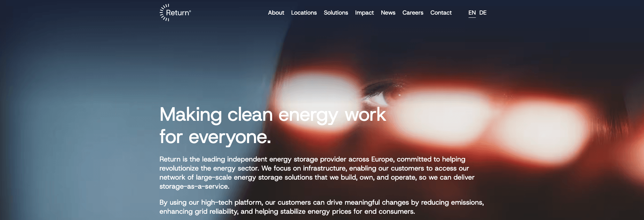Click the Return sunburst logo icon
The image size is (644, 220).
click(x=164, y=13)
